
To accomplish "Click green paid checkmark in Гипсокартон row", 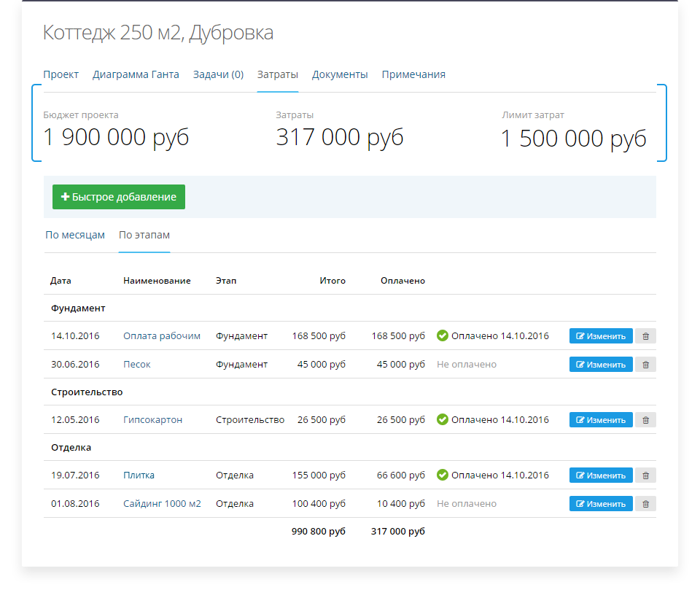I will click(x=442, y=420).
